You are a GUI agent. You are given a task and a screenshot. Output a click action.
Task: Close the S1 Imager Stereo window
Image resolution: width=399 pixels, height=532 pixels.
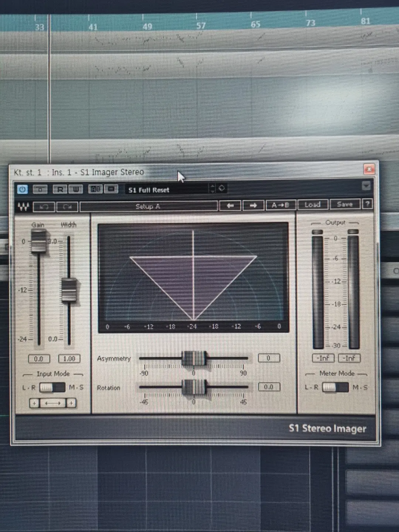[x=369, y=169]
